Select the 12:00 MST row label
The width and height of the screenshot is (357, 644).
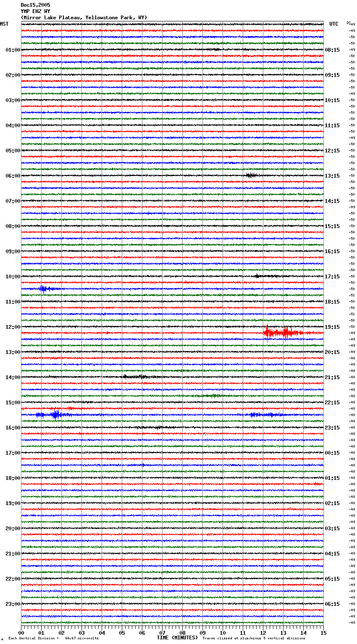pyautogui.click(x=13, y=327)
